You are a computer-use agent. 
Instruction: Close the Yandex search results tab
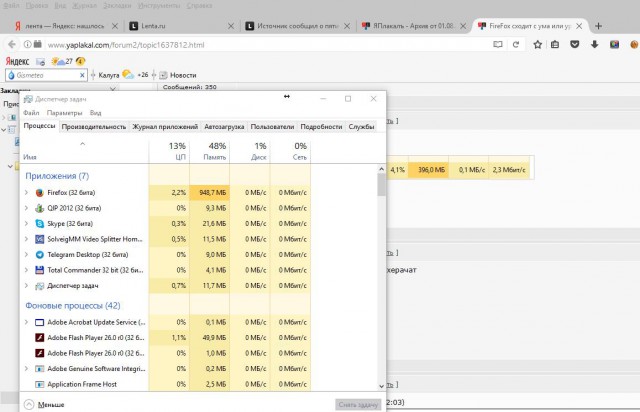[115, 26]
